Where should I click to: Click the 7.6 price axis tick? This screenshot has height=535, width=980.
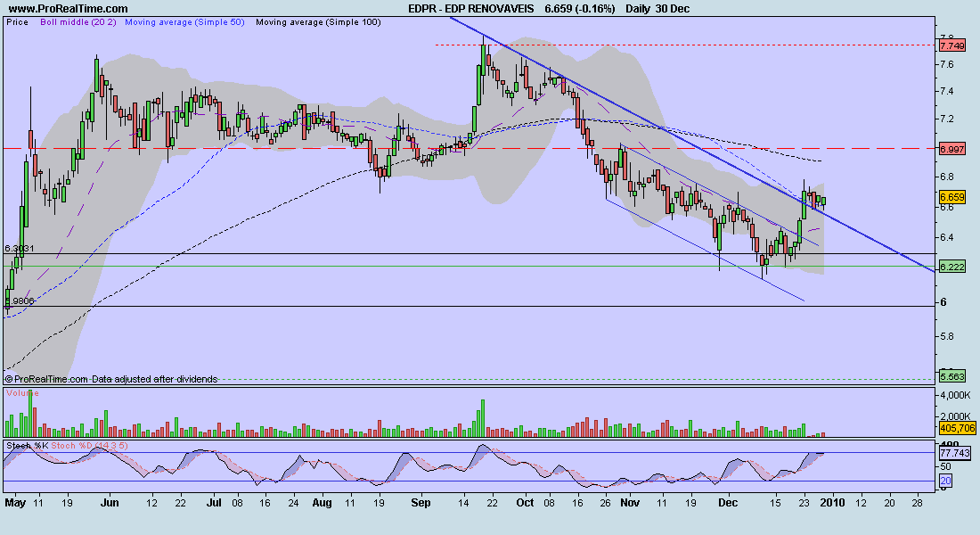click(946, 64)
